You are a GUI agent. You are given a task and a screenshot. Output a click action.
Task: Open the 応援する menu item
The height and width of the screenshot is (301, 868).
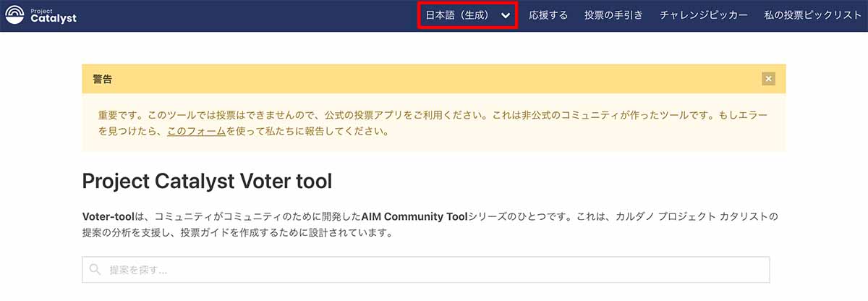548,15
